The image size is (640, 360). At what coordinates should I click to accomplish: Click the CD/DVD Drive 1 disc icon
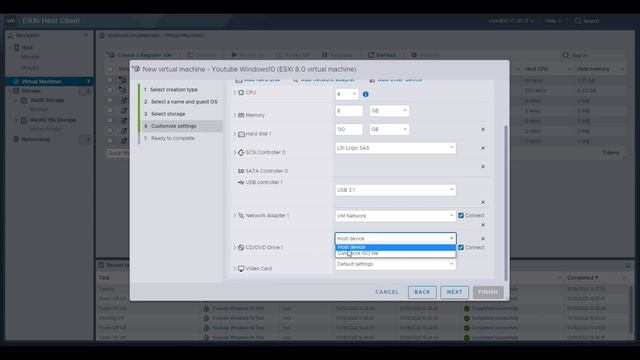[x=241, y=247]
